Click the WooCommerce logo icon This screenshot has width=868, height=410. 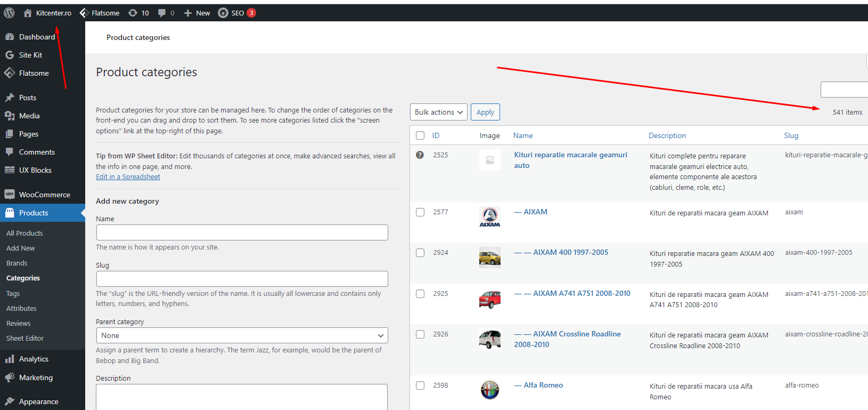[x=10, y=195]
